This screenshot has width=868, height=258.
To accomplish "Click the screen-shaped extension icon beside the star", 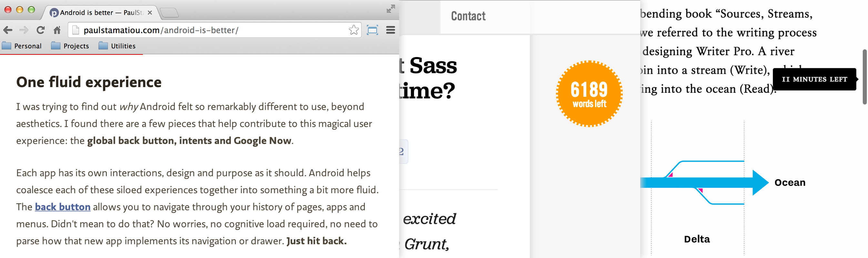I will pyautogui.click(x=372, y=30).
